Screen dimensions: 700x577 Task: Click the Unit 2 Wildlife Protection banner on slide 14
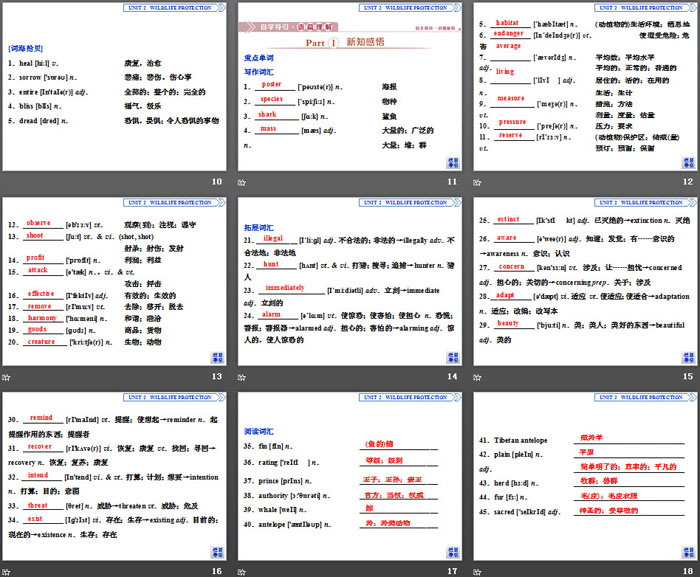tap(410, 202)
